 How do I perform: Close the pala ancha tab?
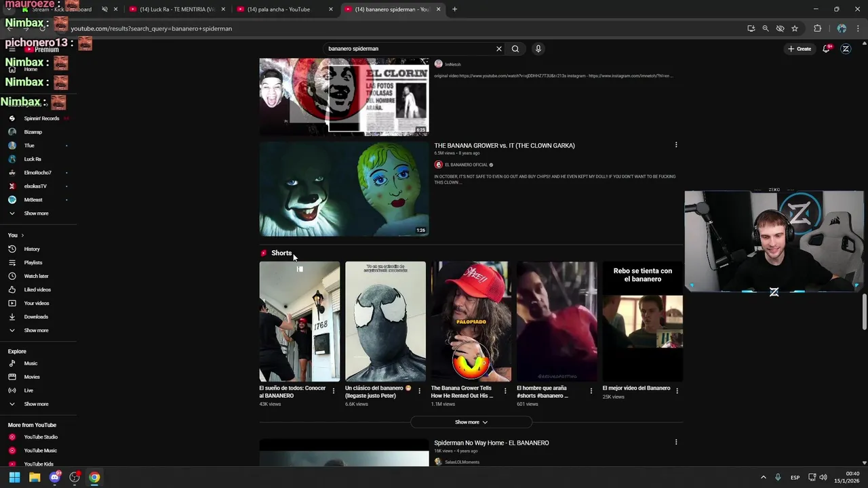pyautogui.click(x=331, y=9)
